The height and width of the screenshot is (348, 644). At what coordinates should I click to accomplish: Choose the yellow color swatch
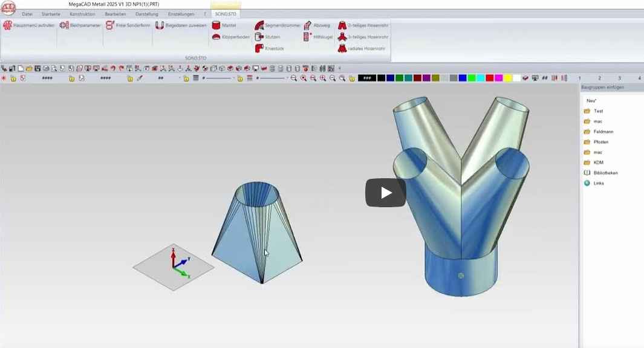click(x=508, y=78)
